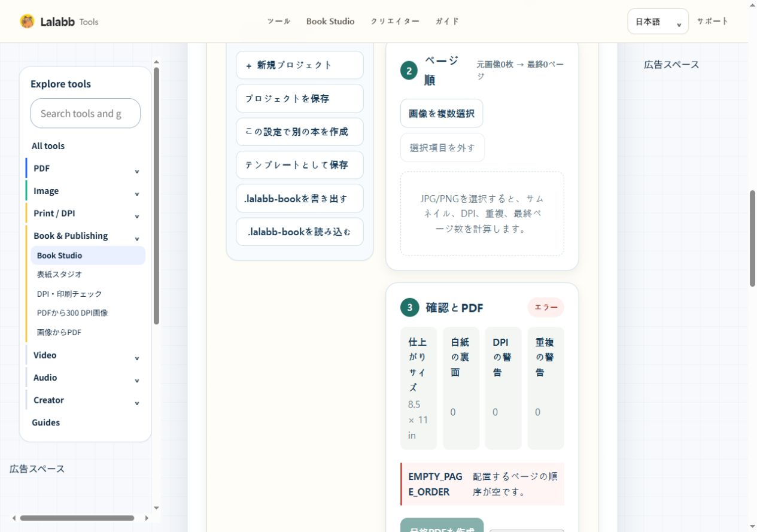This screenshot has height=532, width=757.
Task: Expand the PDF category chevron
Action: (x=136, y=171)
